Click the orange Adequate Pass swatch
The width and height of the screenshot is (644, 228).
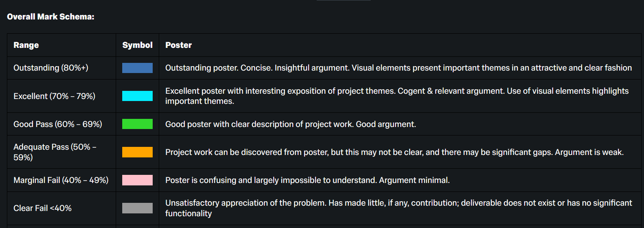pos(137,152)
